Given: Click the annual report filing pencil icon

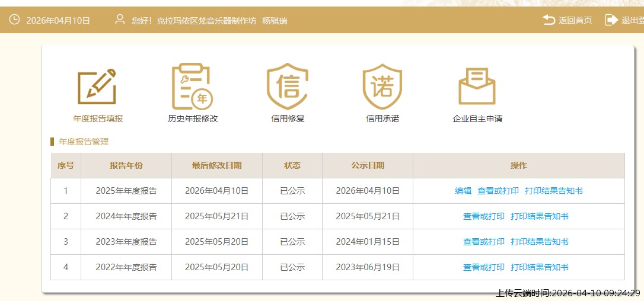Looking at the screenshot, I should tap(97, 87).
